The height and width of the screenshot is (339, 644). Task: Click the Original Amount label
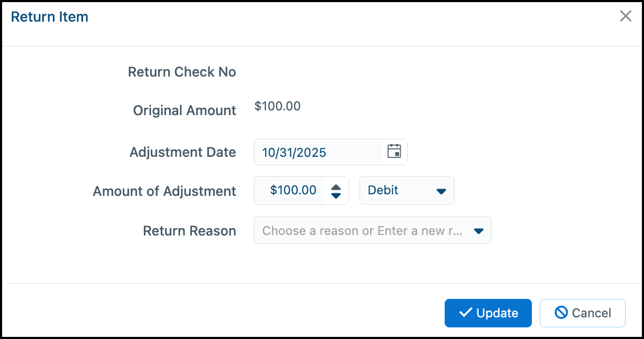pyautogui.click(x=185, y=110)
